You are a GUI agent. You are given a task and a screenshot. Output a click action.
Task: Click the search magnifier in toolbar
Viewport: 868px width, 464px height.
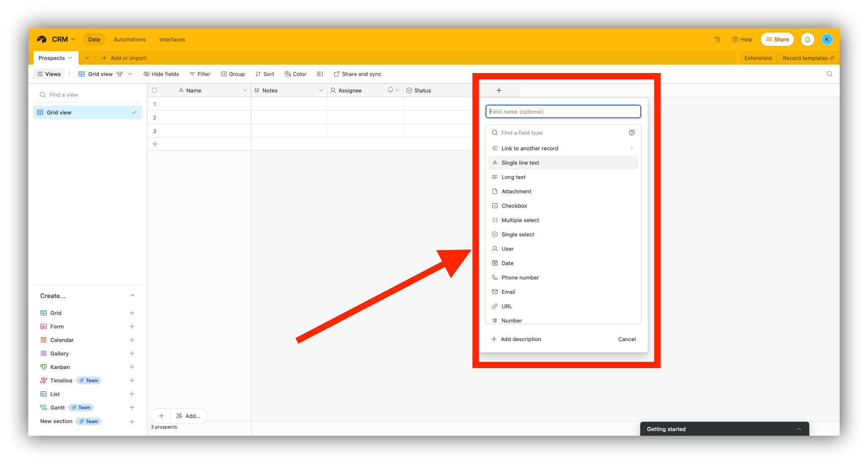[x=829, y=74]
